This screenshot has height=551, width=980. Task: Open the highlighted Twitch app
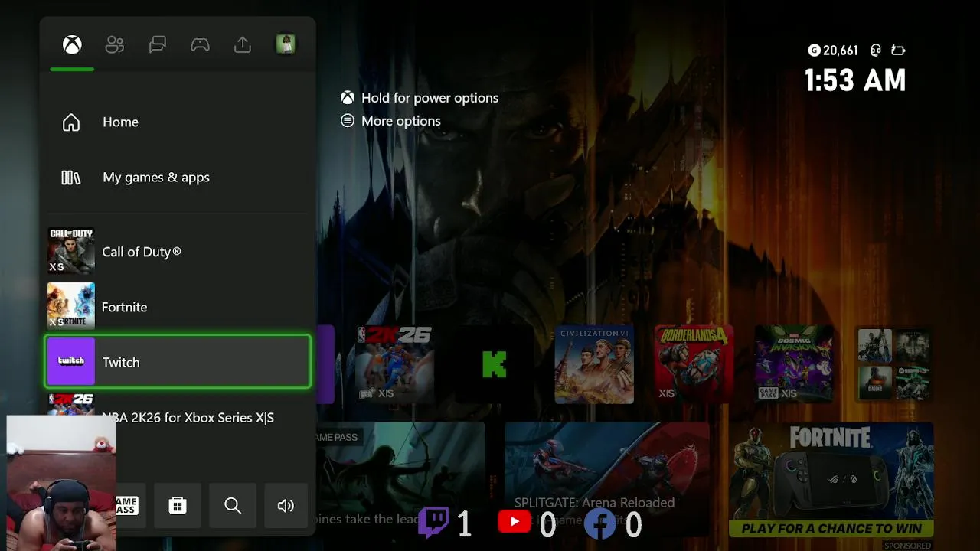pyautogui.click(x=178, y=362)
